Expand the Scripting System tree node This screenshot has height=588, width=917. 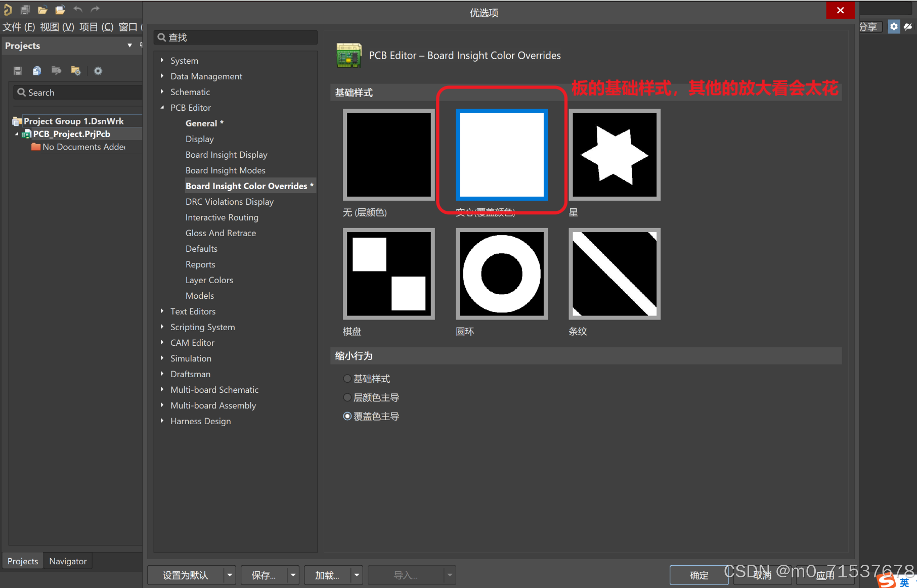tap(162, 327)
